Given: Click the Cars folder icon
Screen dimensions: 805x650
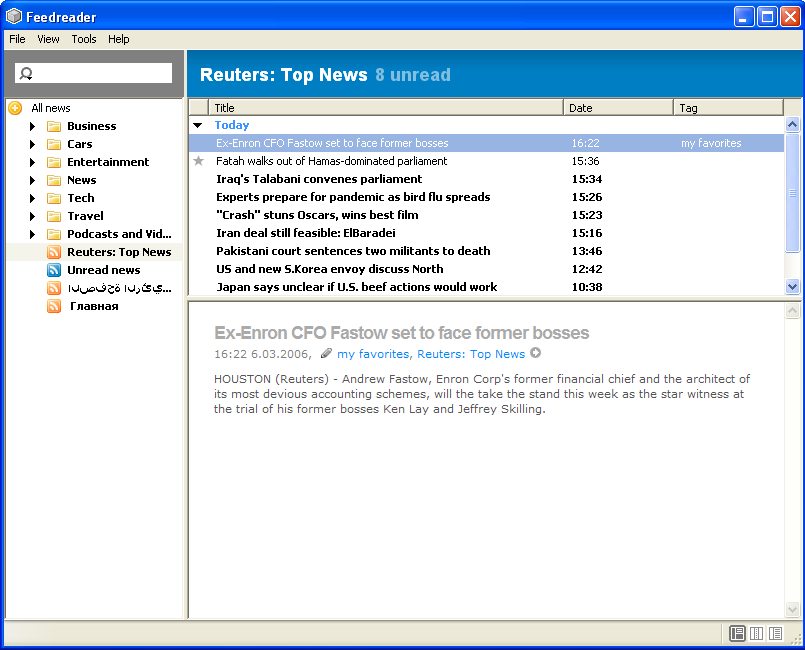Looking at the screenshot, I should click(x=53, y=144).
